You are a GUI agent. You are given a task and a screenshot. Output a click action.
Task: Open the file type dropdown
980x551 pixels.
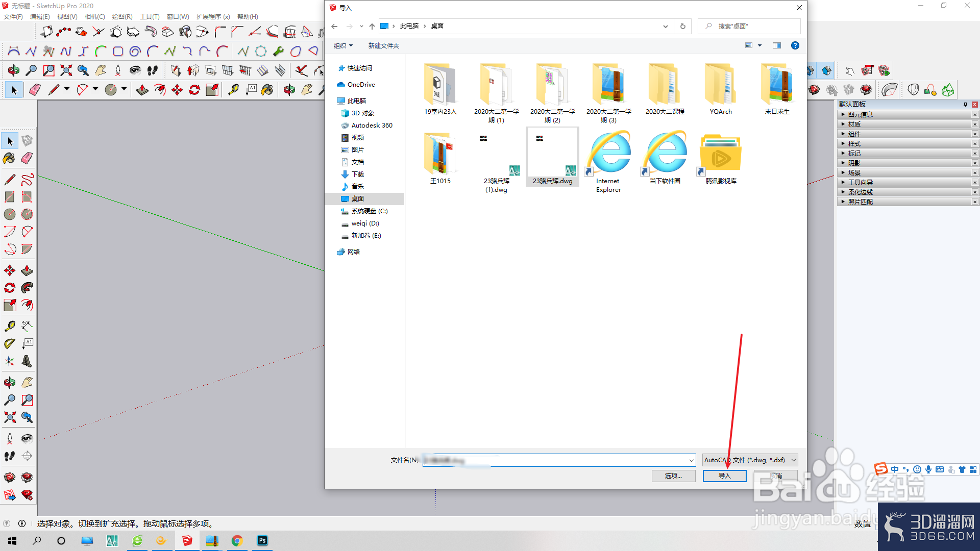tap(750, 460)
